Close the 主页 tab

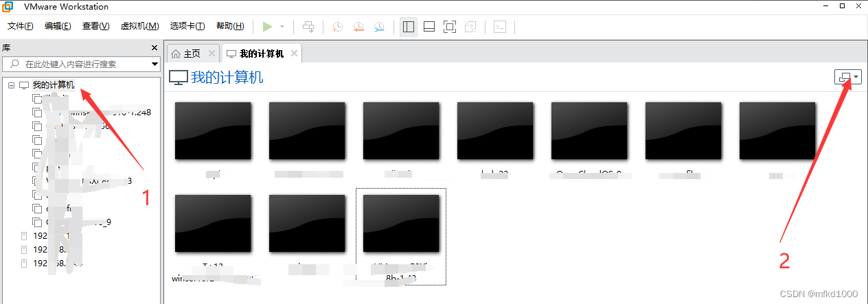212,53
